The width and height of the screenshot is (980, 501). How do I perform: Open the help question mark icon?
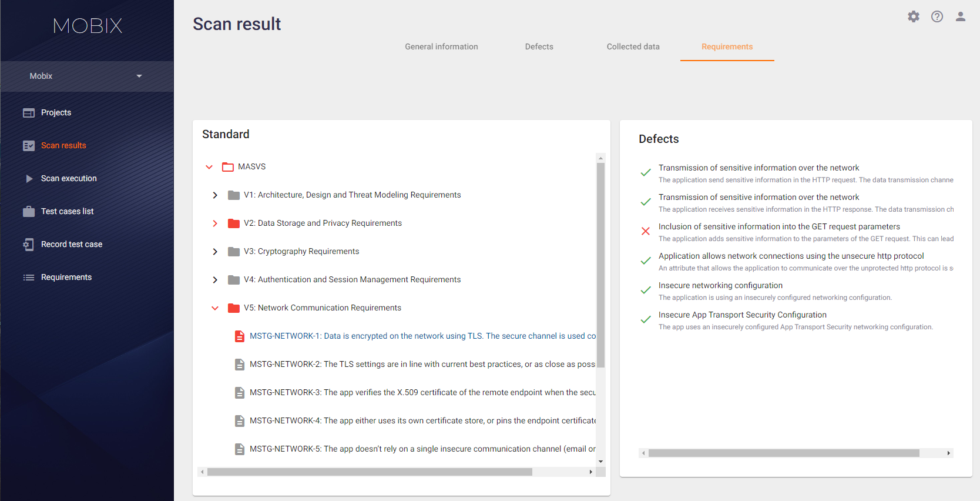(937, 16)
